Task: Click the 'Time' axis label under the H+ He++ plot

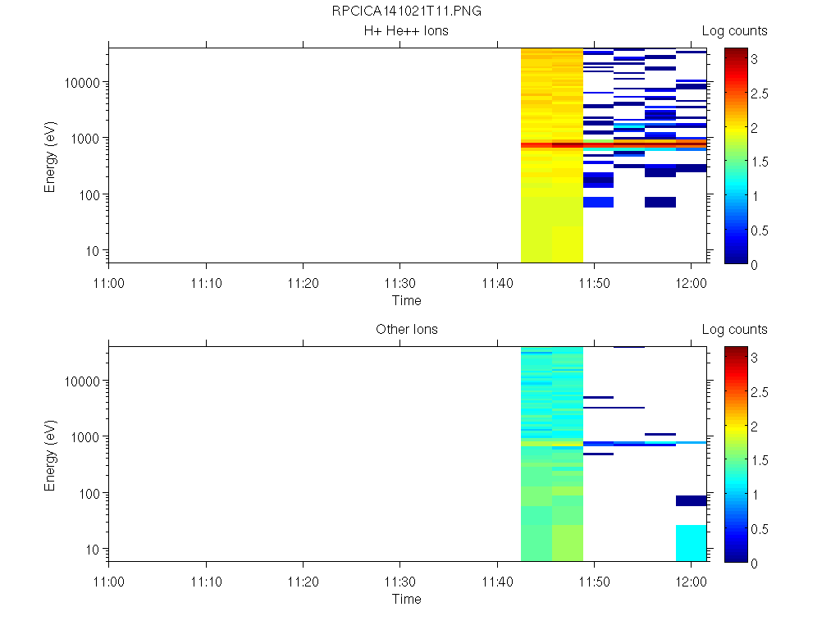Action: [407, 300]
